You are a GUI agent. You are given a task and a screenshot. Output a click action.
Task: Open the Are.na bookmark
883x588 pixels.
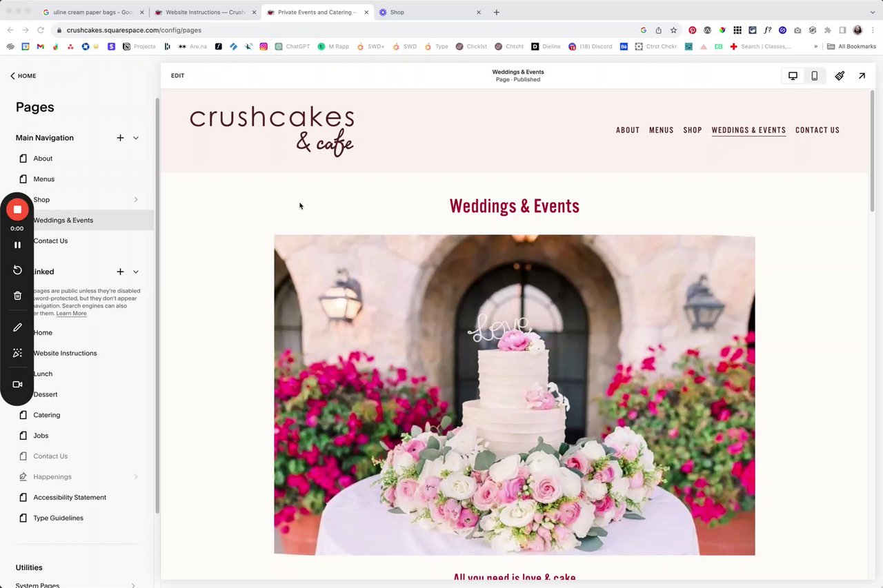click(x=192, y=47)
